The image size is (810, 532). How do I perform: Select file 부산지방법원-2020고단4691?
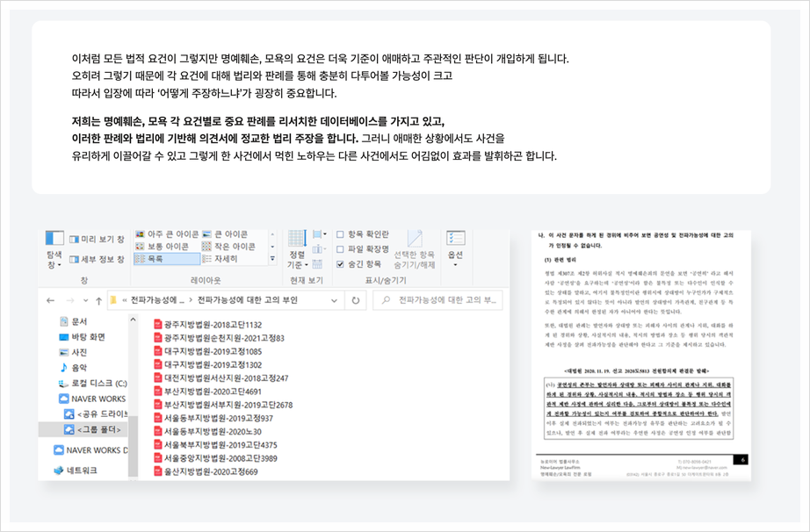207,392
